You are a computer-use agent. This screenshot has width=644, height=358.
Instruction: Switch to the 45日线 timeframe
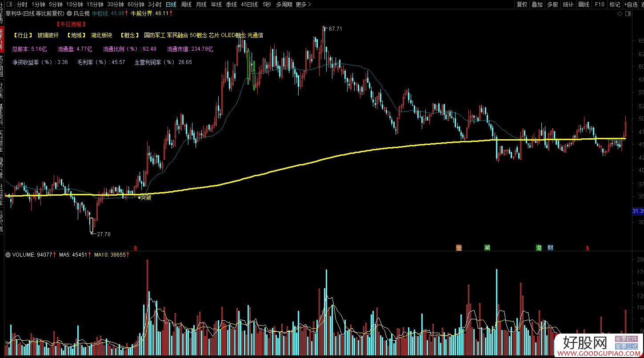[x=249, y=4]
